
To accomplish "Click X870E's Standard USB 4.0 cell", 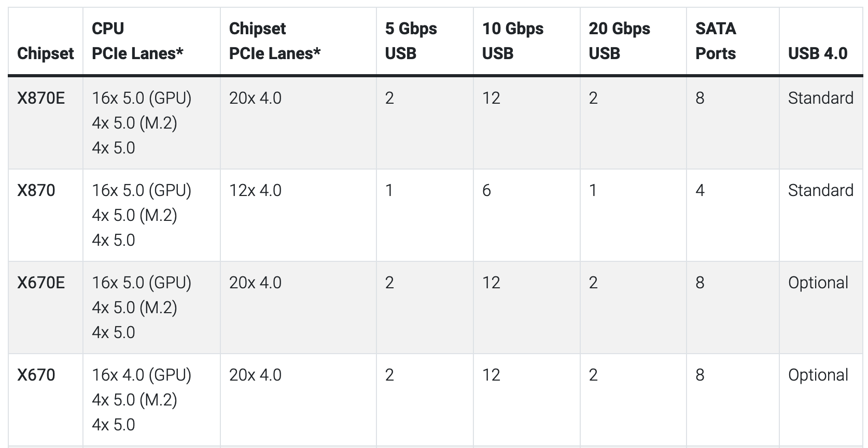I will tap(820, 98).
